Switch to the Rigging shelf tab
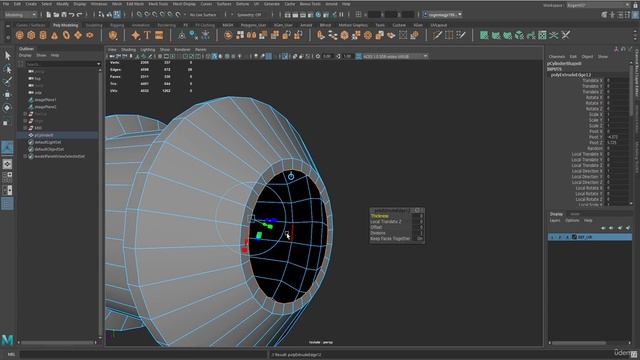 [x=117, y=25]
